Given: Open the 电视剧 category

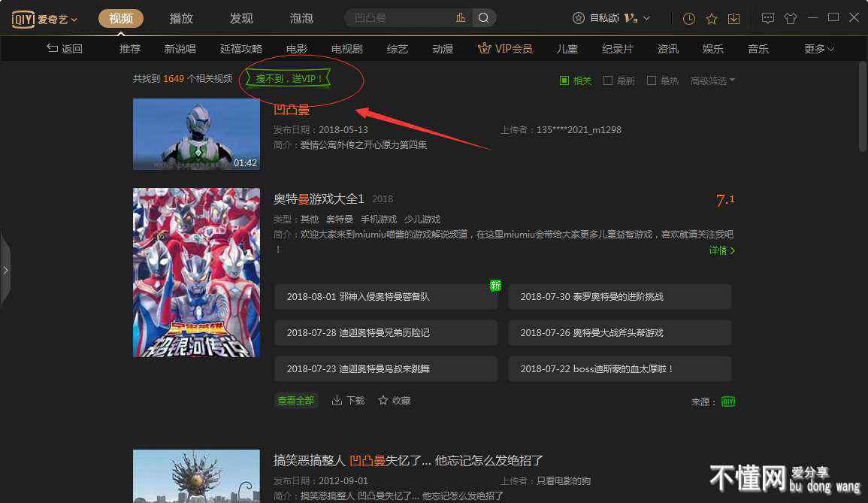Looking at the screenshot, I should [x=346, y=49].
